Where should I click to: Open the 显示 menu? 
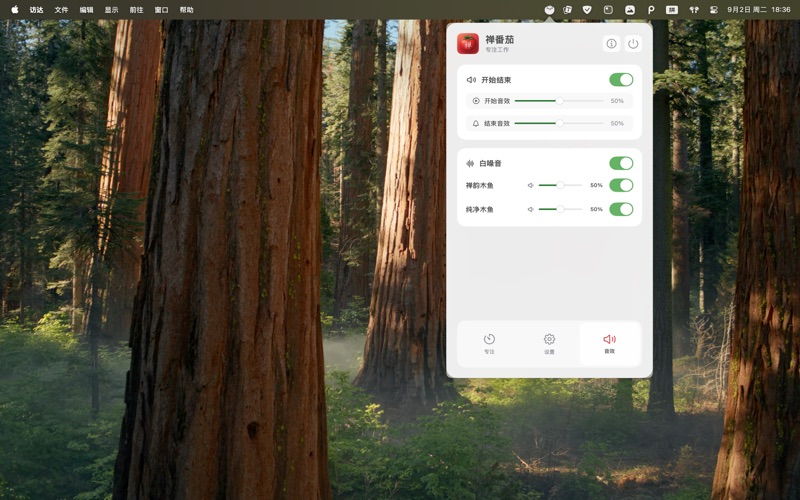coord(111,9)
